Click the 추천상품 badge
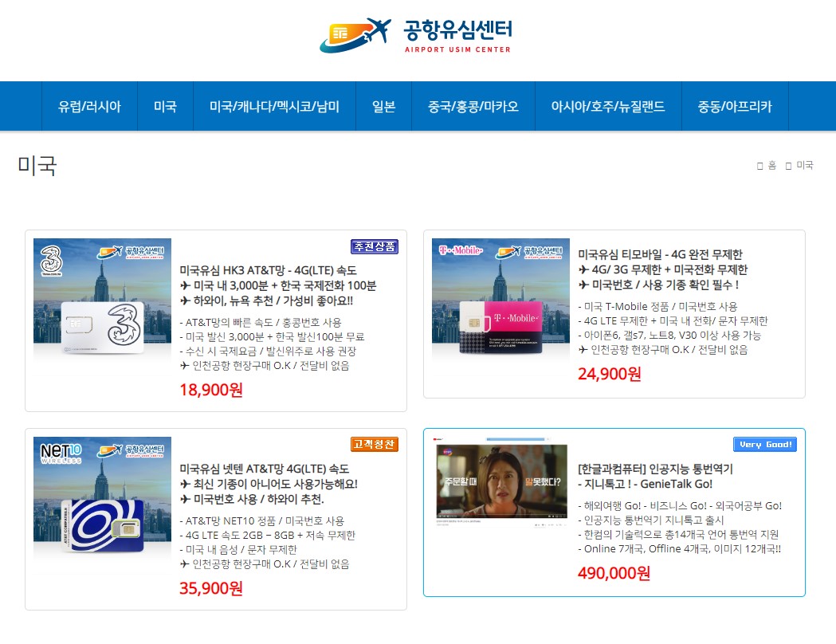The width and height of the screenshot is (836, 644). pyautogui.click(x=375, y=246)
